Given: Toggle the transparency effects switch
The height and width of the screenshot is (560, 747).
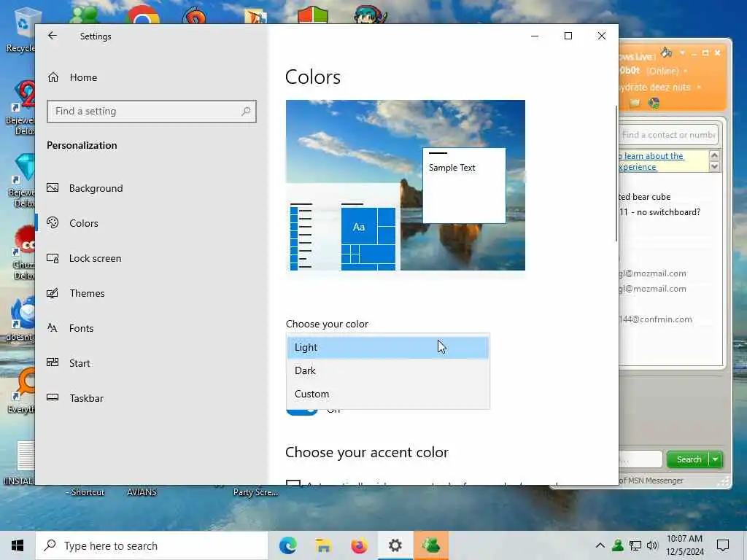Looking at the screenshot, I should pyautogui.click(x=301, y=411).
